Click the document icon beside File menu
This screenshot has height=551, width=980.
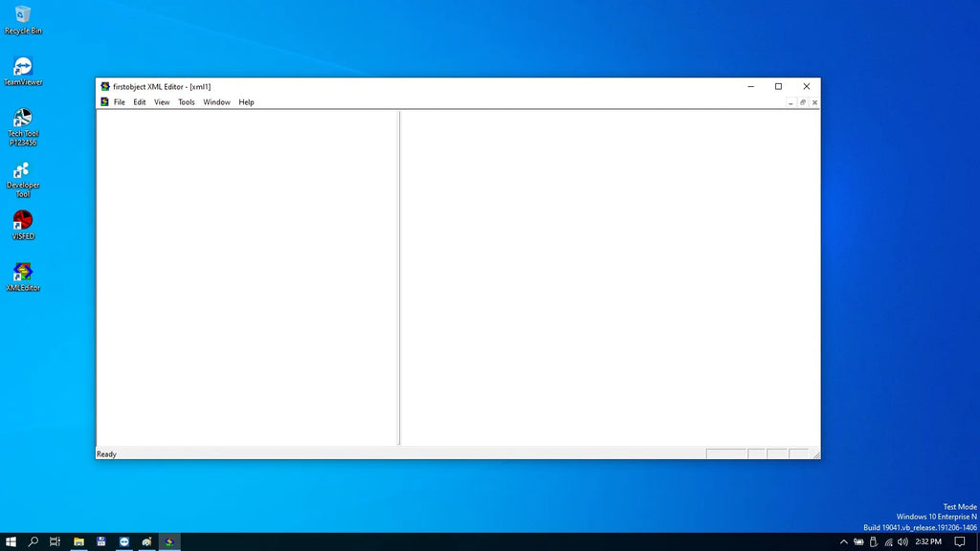[x=104, y=101]
